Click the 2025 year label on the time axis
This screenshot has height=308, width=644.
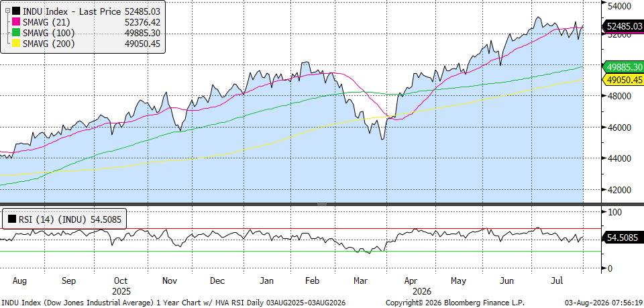[121, 292]
